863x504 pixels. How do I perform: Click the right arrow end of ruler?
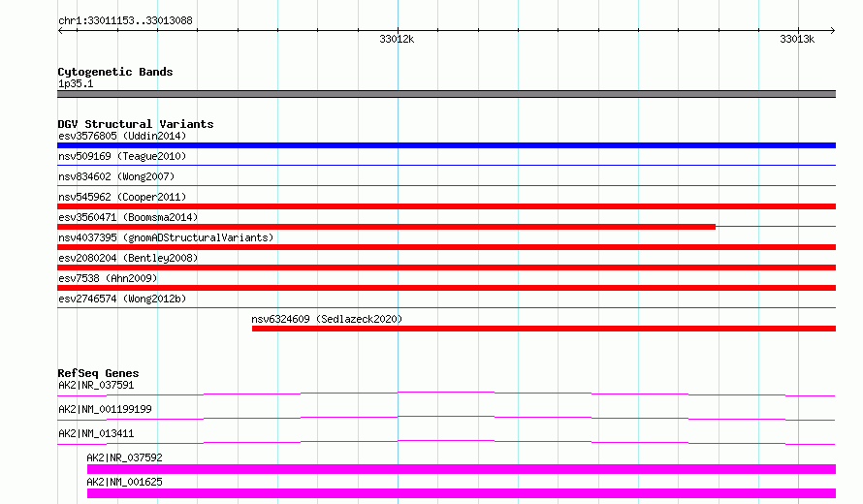[x=833, y=30]
